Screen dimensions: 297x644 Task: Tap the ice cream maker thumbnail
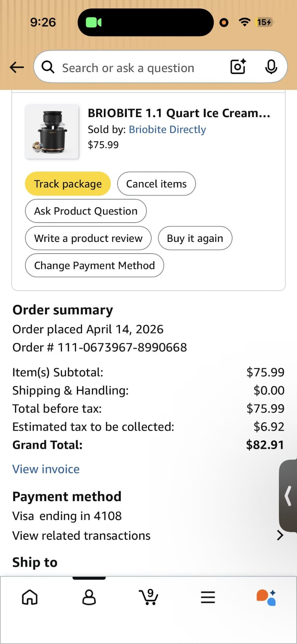coord(52,132)
